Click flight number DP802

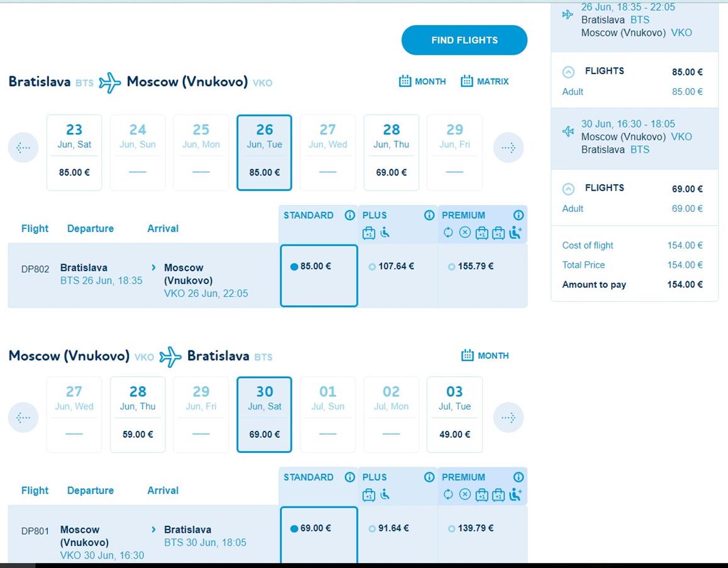click(35, 269)
